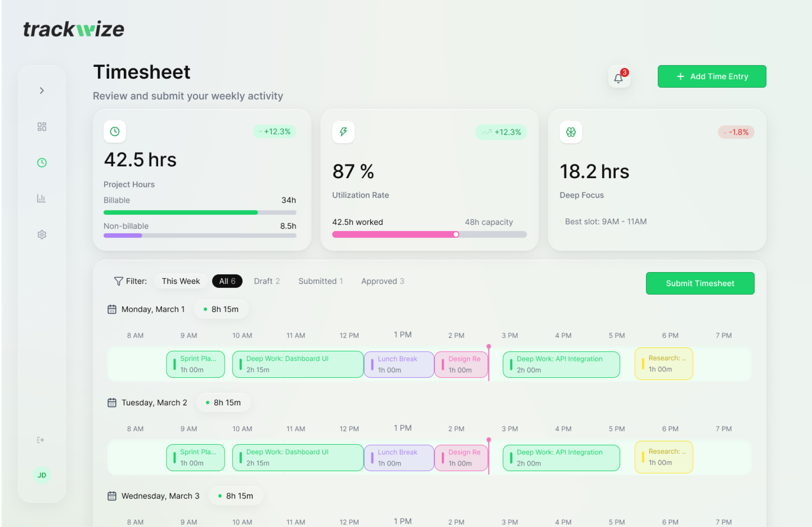Screen dimensions: 812x527
Task: Select the All 6 filter tab
Action: coord(227,281)
